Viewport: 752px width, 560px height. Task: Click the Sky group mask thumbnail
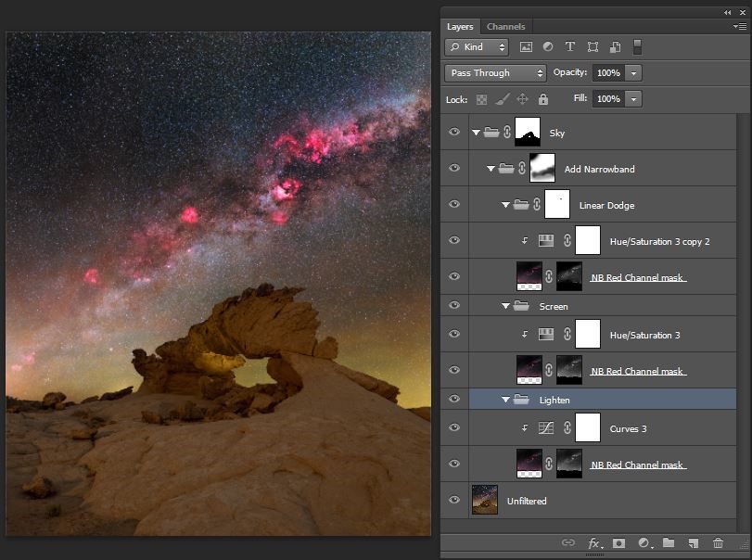coord(528,132)
